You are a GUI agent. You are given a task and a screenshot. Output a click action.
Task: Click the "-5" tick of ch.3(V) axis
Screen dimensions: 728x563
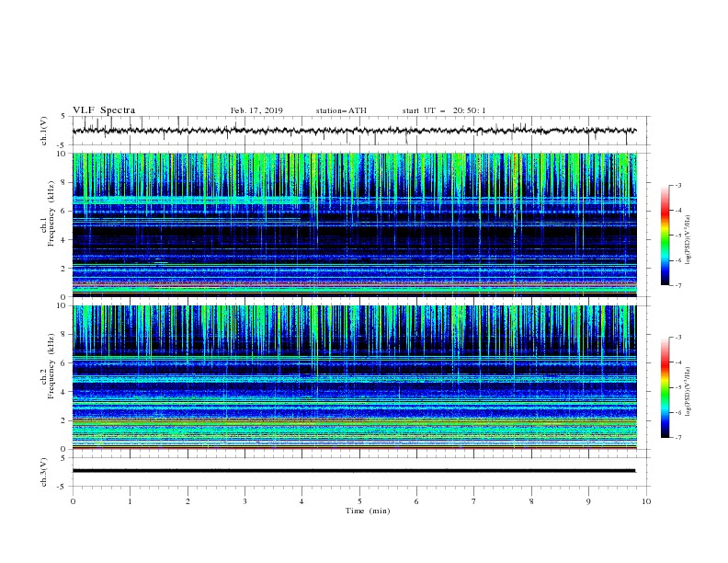point(63,487)
